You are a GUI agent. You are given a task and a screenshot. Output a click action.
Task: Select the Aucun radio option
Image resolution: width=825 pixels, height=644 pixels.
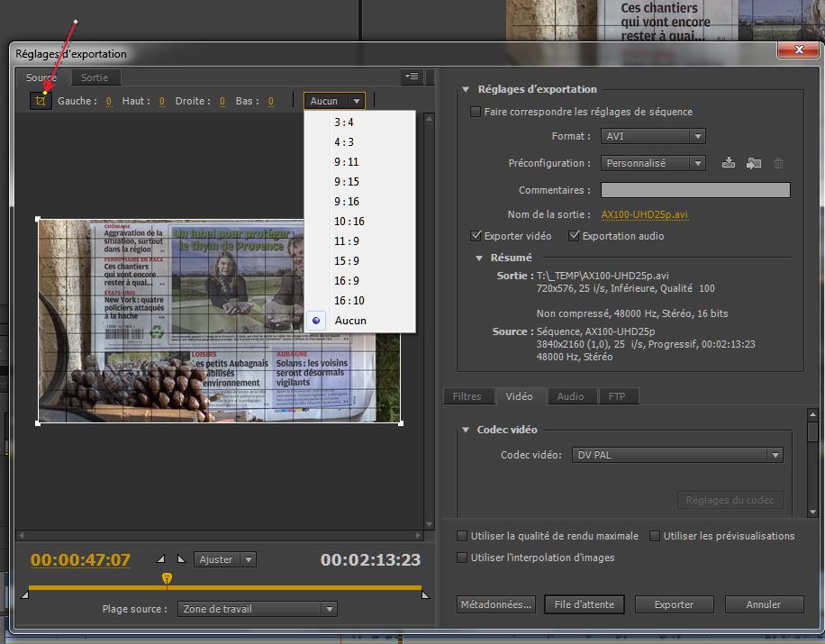(x=316, y=321)
